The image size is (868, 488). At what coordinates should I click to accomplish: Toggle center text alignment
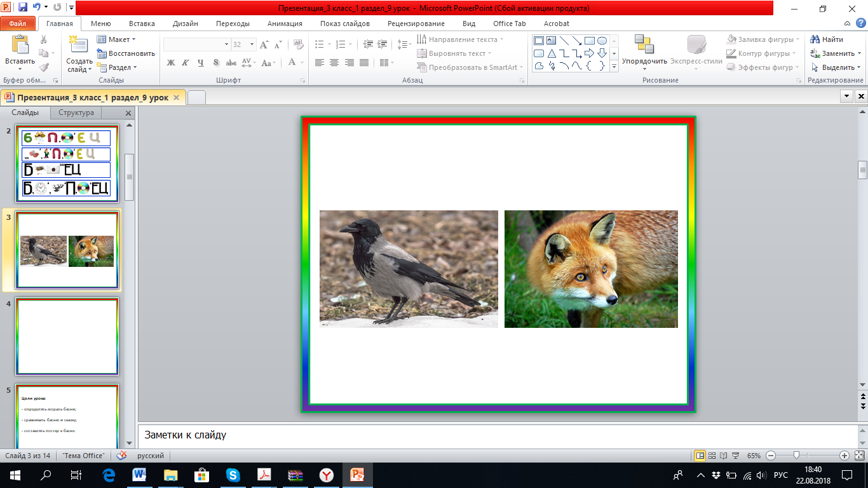click(334, 63)
